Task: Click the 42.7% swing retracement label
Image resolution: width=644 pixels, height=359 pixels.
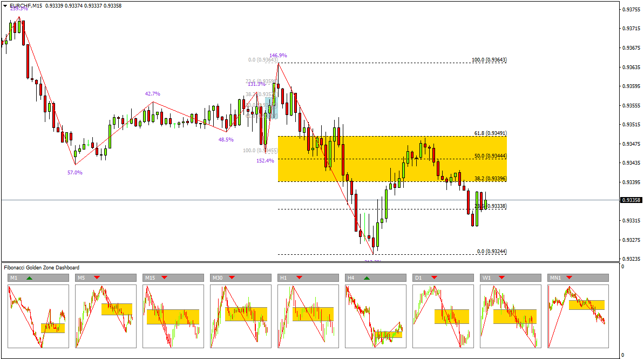Action: click(x=153, y=94)
